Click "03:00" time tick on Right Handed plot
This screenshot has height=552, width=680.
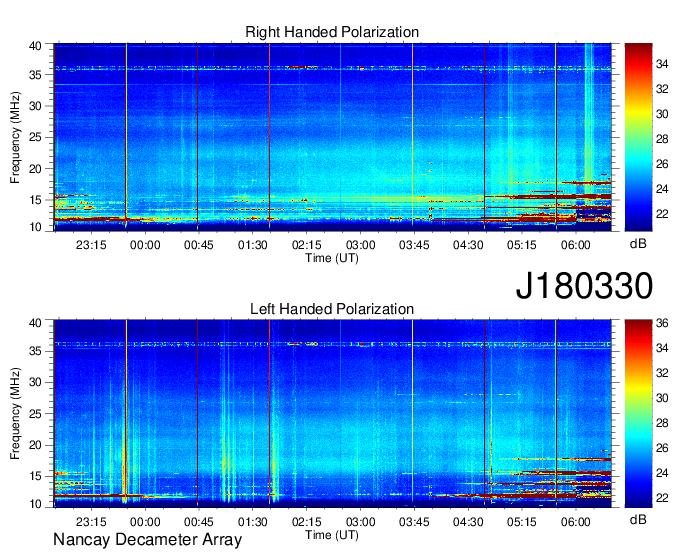[x=360, y=245]
